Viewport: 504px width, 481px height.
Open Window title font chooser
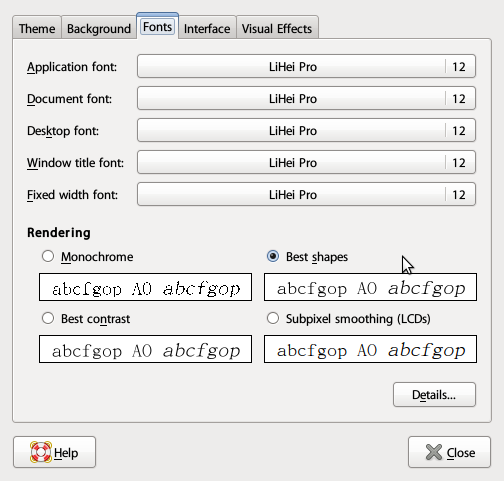pos(306,162)
